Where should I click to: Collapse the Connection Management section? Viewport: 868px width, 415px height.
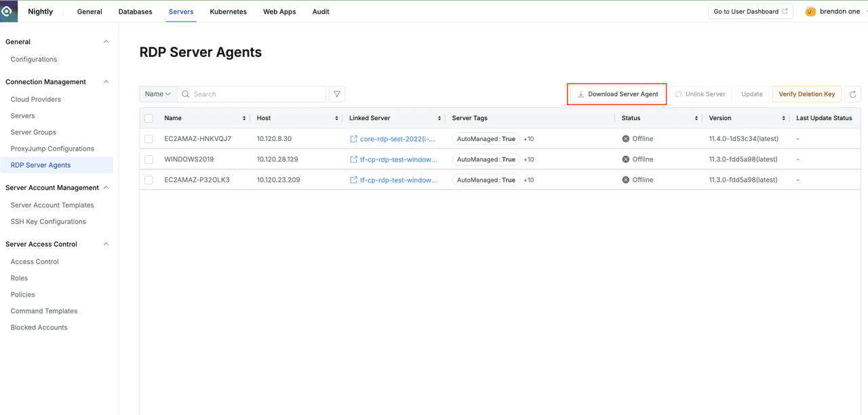(106, 81)
